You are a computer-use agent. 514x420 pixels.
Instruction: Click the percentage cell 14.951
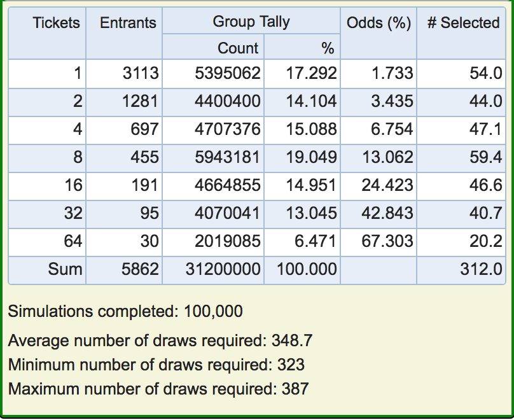point(311,185)
